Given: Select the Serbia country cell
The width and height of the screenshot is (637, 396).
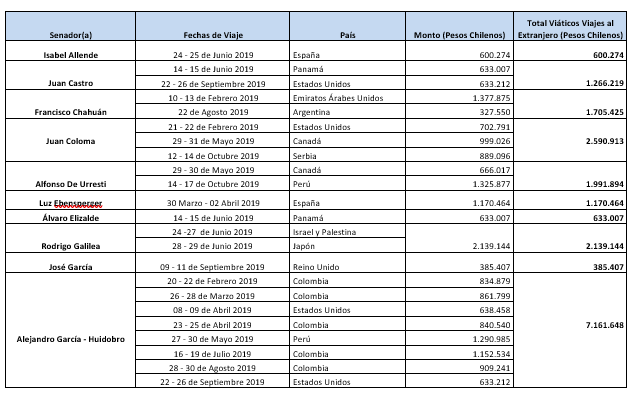Looking at the screenshot, I should pos(347,155).
